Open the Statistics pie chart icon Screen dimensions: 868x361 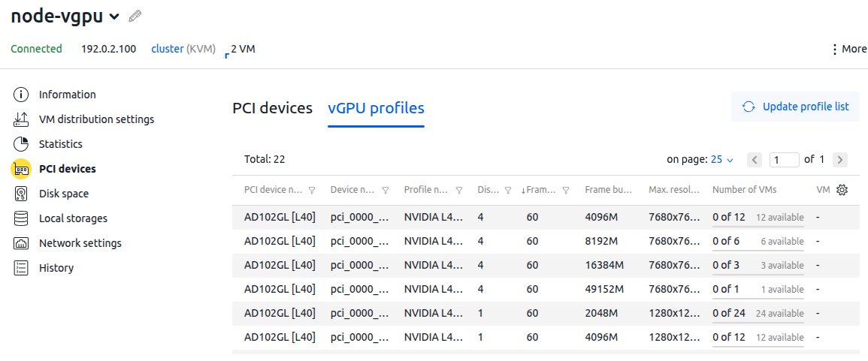pos(22,144)
